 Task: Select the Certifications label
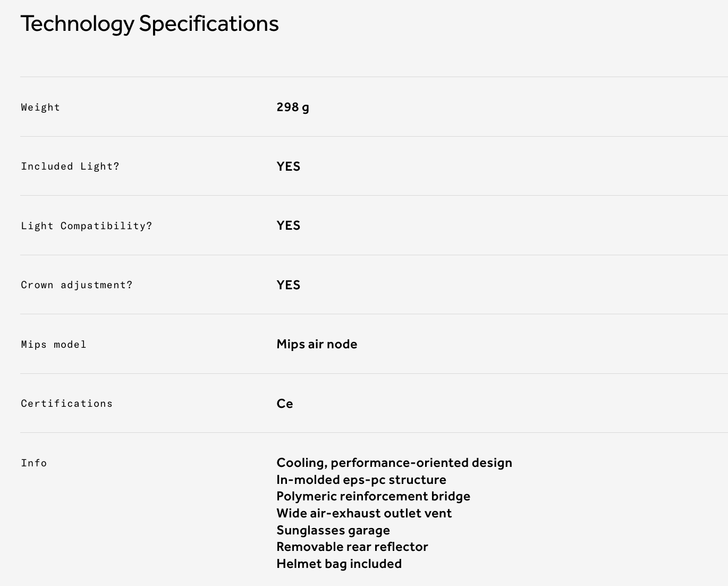tap(67, 404)
